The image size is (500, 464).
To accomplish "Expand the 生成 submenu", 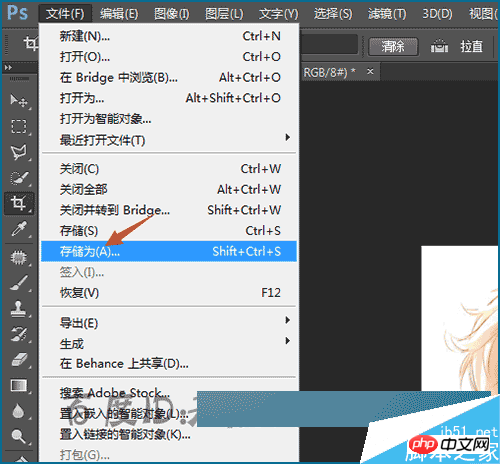I will tap(169, 343).
